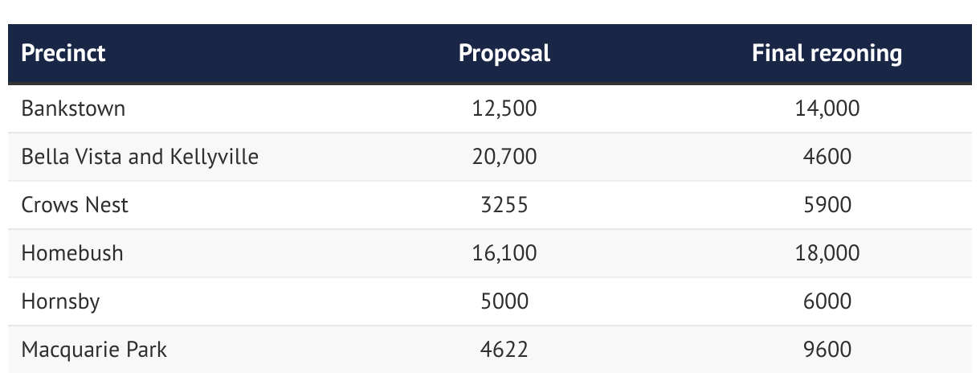Select Crows Nest proposal value 3255
The image size is (980, 381).
coord(504,205)
